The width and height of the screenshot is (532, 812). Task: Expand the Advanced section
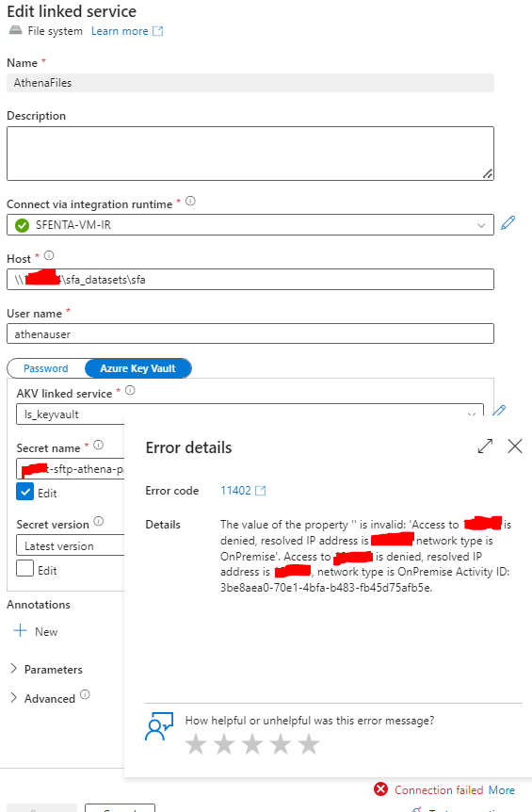click(x=43, y=698)
